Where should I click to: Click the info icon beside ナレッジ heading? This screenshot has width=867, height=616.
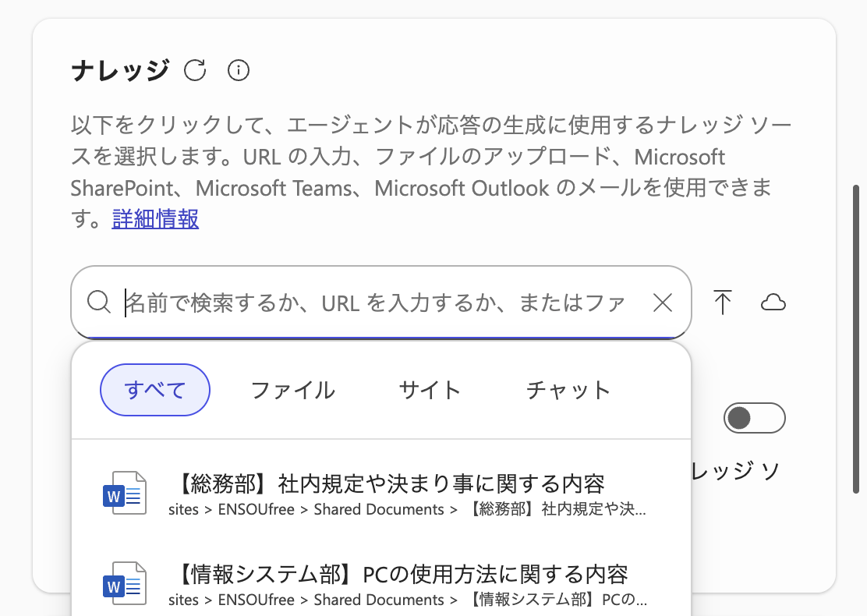point(238,71)
